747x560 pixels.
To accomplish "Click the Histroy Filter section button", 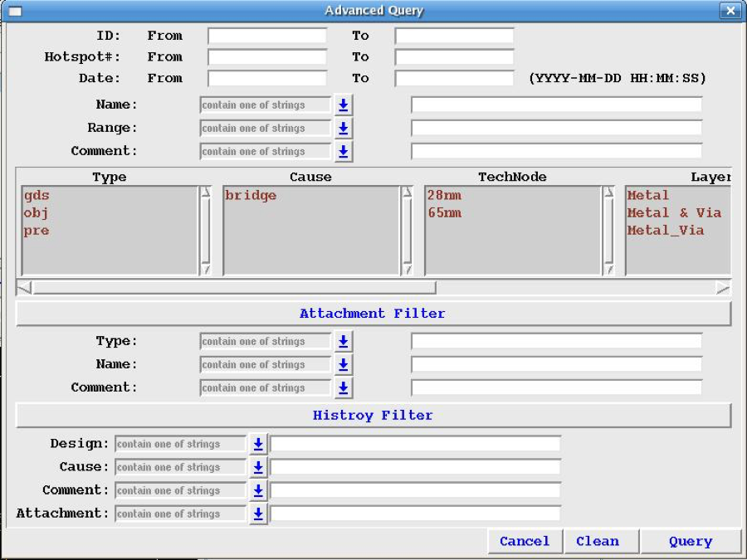I will click(x=373, y=416).
